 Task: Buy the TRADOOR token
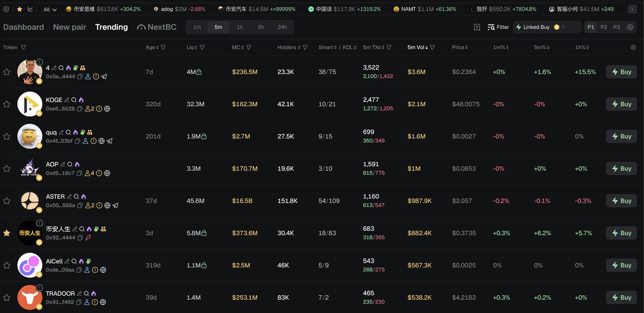pyautogui.click(x=621, y=297)
